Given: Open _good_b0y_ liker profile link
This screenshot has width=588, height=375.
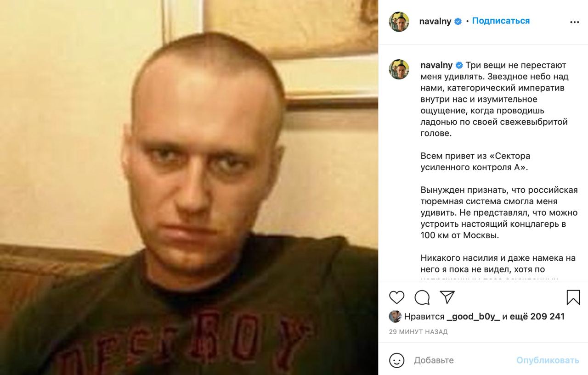Looking at the screenshot, I should click(473, 317).
